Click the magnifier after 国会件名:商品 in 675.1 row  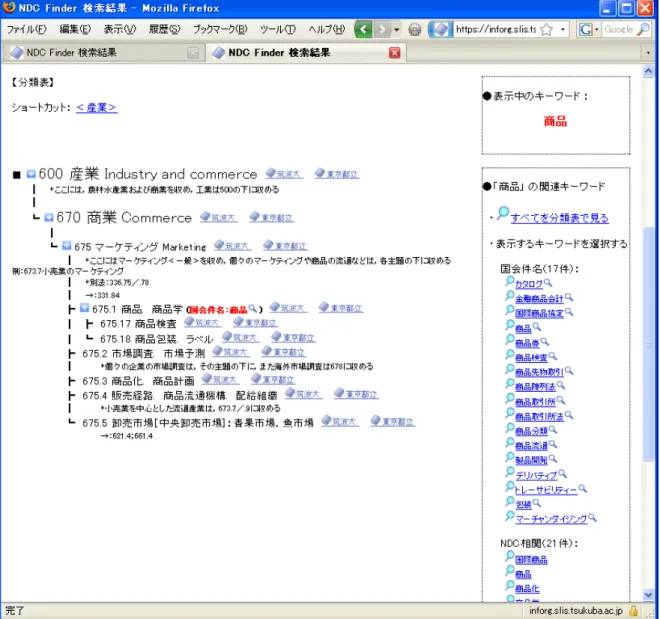pyautogui.click(x=253, y=308)
